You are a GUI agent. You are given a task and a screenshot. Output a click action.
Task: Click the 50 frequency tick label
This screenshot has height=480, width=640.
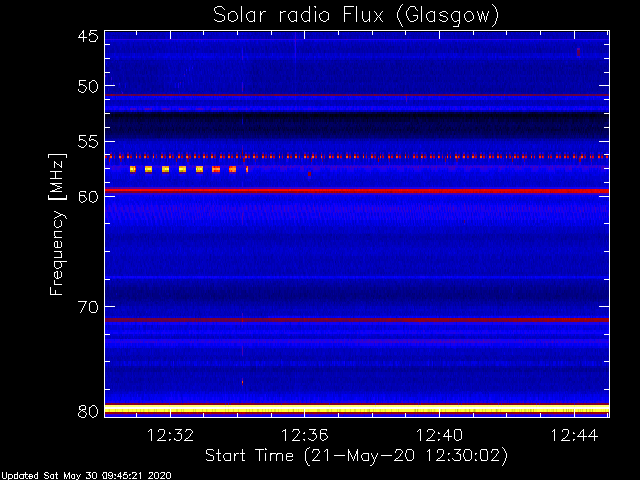(x=88, y=87)
